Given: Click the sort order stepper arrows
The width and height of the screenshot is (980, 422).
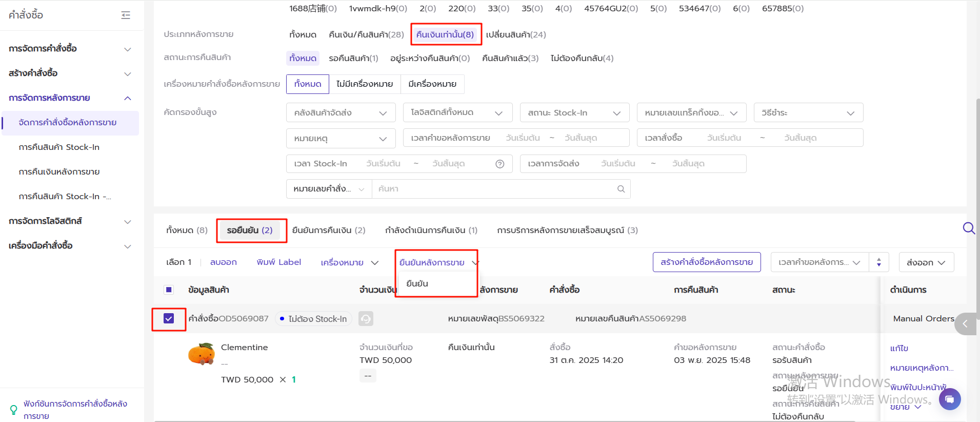Looking at the screenshot, I should 878,262.
